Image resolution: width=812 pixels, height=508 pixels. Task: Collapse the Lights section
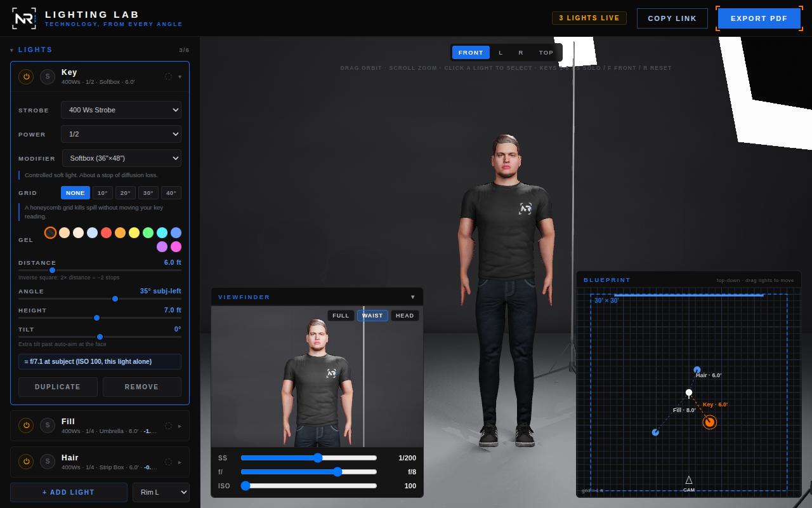pyautogui.click(x=12, y=50)
